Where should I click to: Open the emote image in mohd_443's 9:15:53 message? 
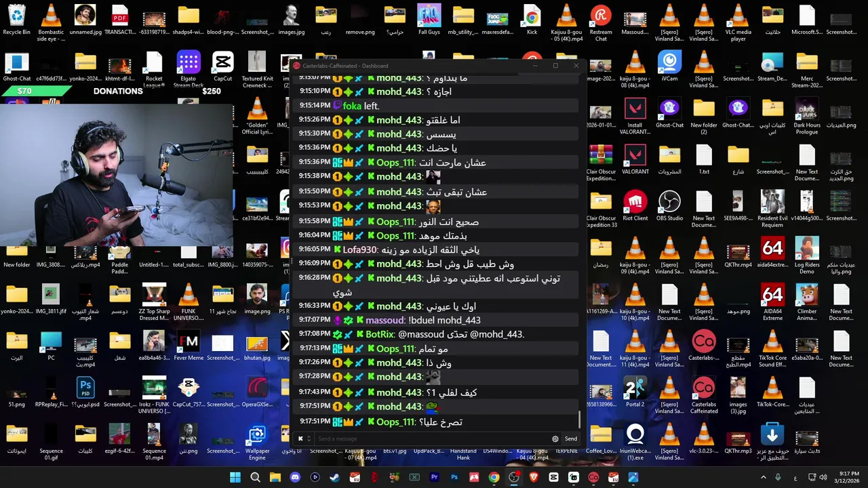[433, 205]
